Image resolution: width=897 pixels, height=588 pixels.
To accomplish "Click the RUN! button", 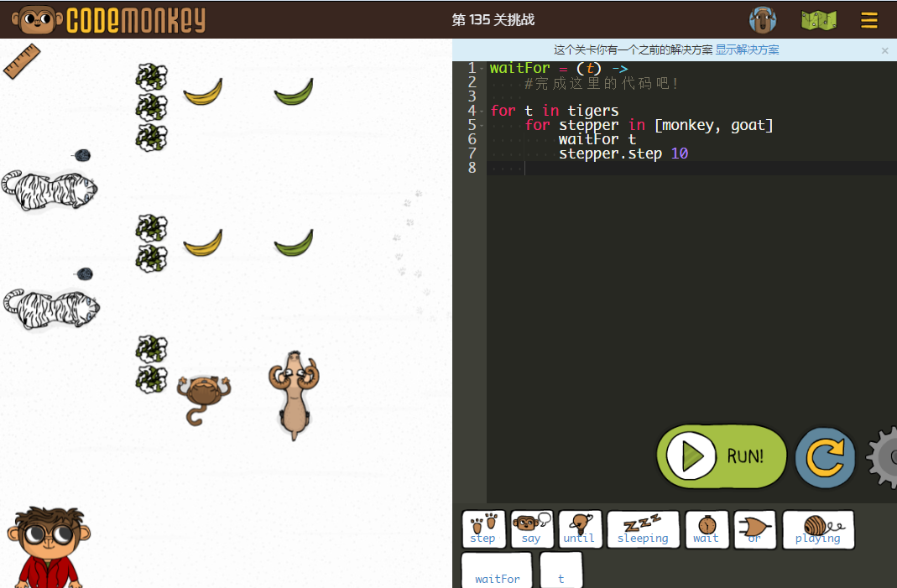I will point(722,456).
